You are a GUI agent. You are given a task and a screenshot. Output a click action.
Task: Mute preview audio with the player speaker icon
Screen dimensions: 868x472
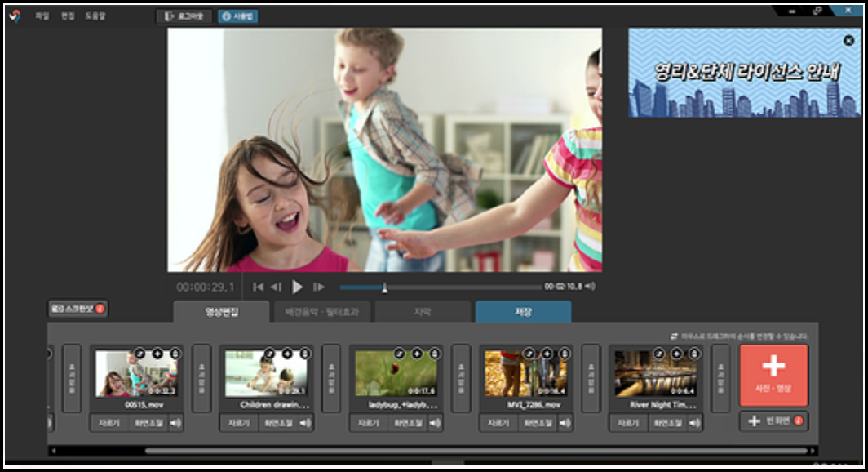coord(590,287)
